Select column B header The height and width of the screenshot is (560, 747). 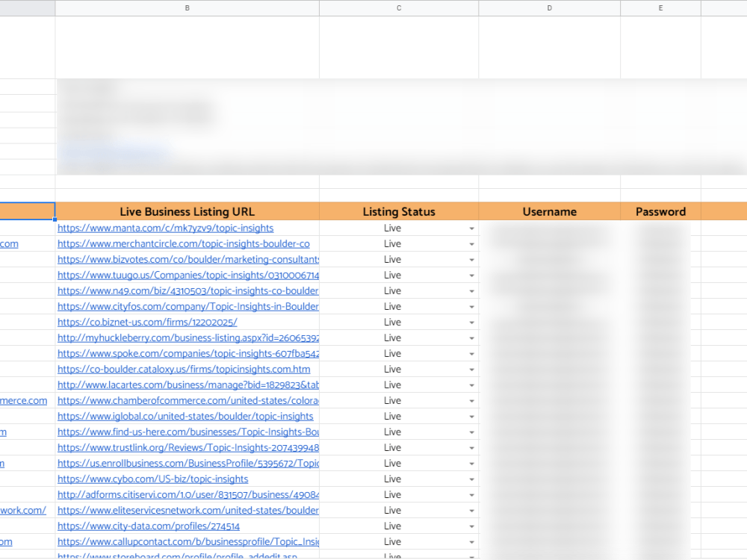[187, 8]
